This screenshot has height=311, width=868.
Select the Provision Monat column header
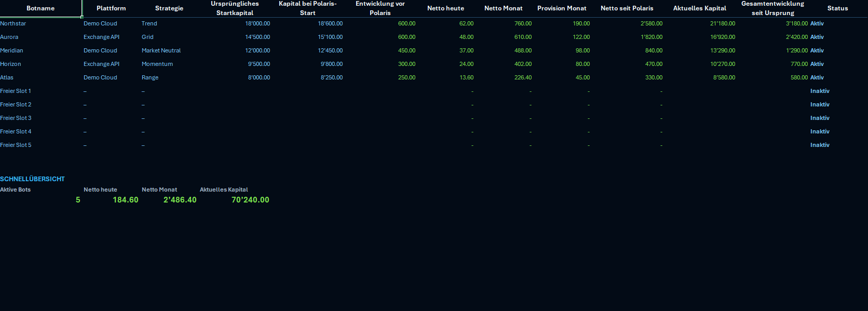point(562,8)
